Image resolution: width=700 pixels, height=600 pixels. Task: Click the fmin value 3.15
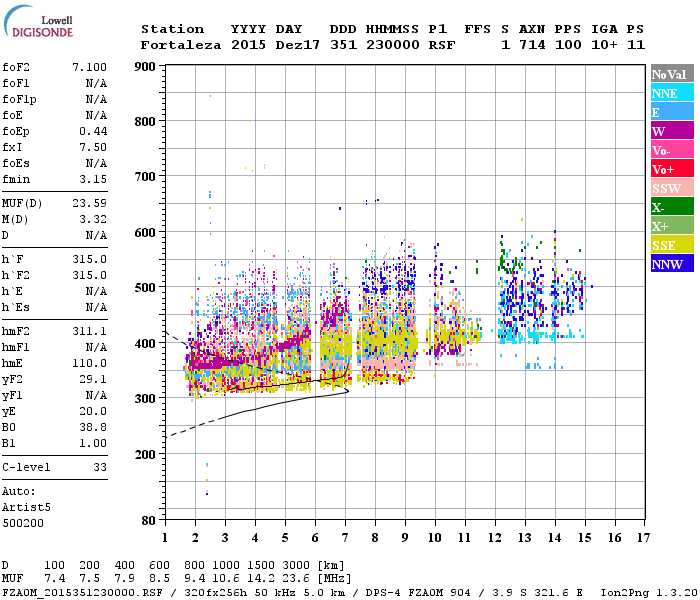tap(93, 179)
